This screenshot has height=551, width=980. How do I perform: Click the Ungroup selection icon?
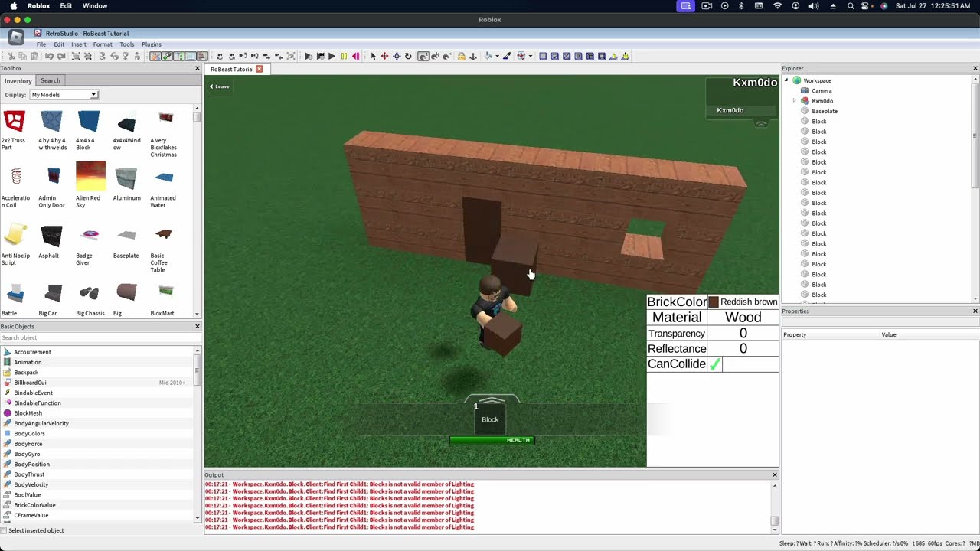point(88,56)
